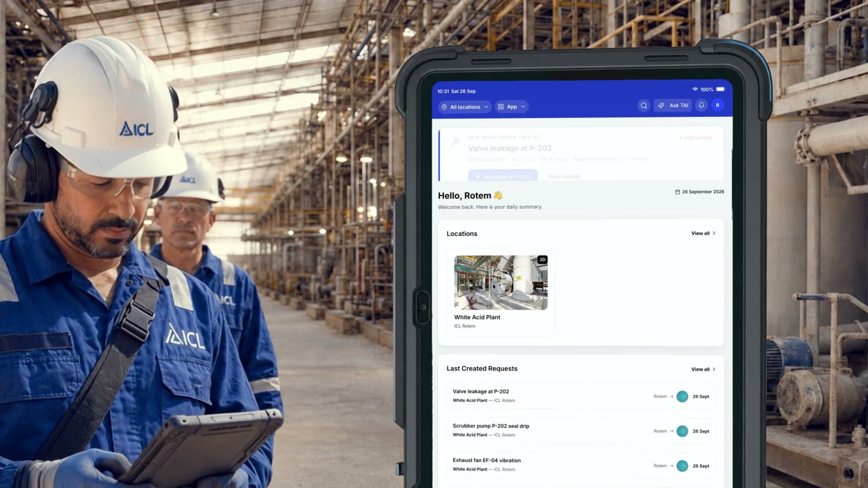The width and height of the screenshot is (868, 488).
Task: Tap the Wi-Fi status icon
Action: 695,89
